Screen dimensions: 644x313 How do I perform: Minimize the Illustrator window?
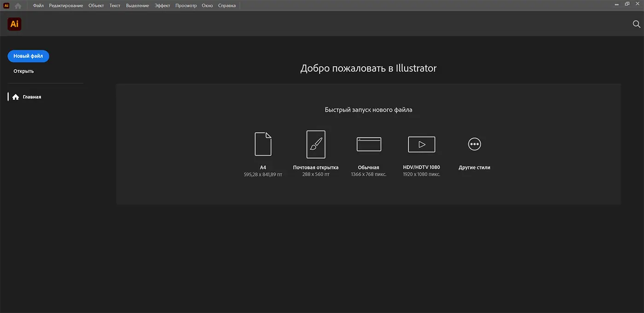617,4
